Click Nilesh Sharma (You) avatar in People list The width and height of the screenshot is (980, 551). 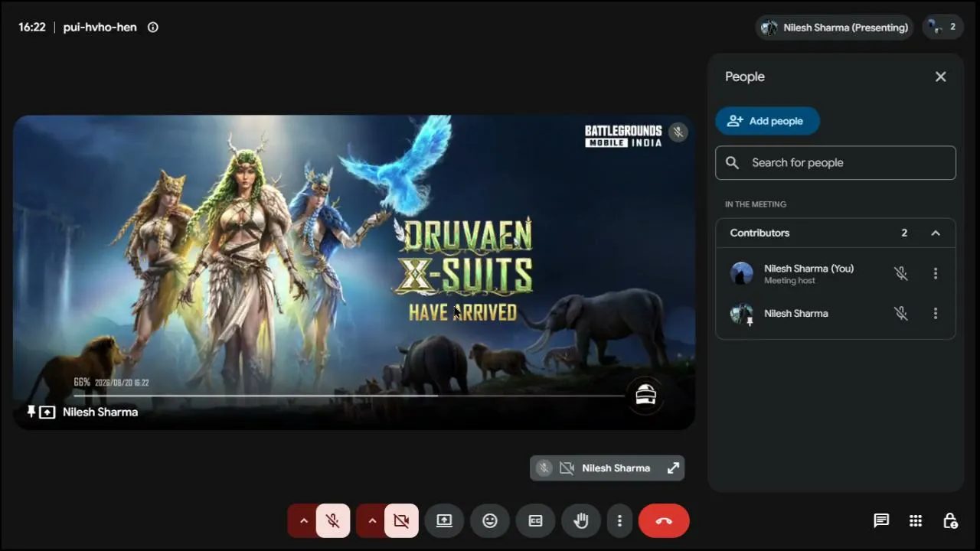pos(742,273)
